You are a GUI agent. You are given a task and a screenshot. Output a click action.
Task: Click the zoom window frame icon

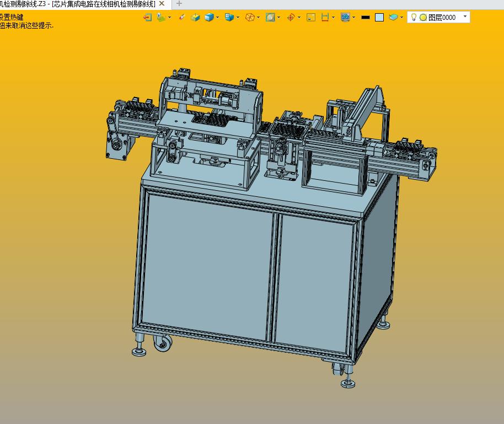pyautogui.click(x=270, y=17)
